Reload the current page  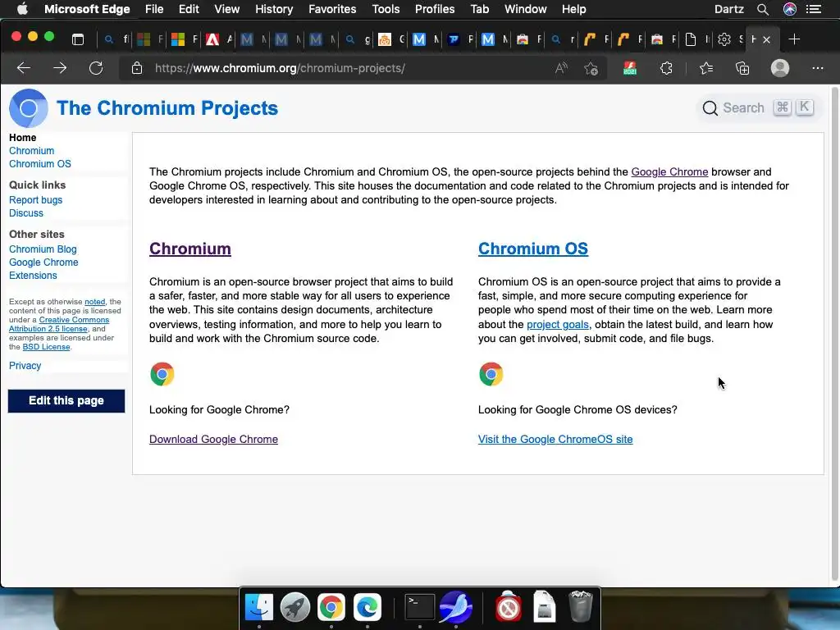[x=96, y=68]
